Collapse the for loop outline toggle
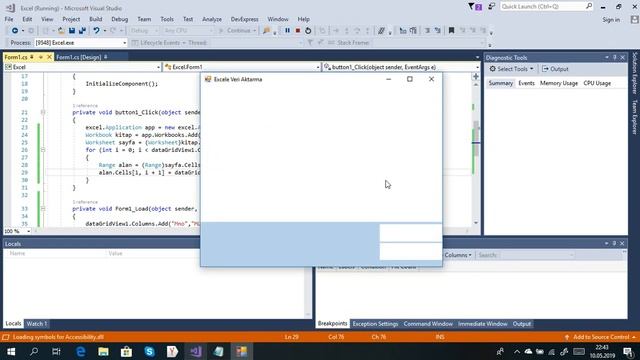Screen dimensions: 640x360 [x=43, y=150]
